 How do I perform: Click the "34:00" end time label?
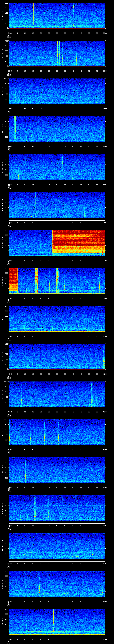tap(105, 109)
